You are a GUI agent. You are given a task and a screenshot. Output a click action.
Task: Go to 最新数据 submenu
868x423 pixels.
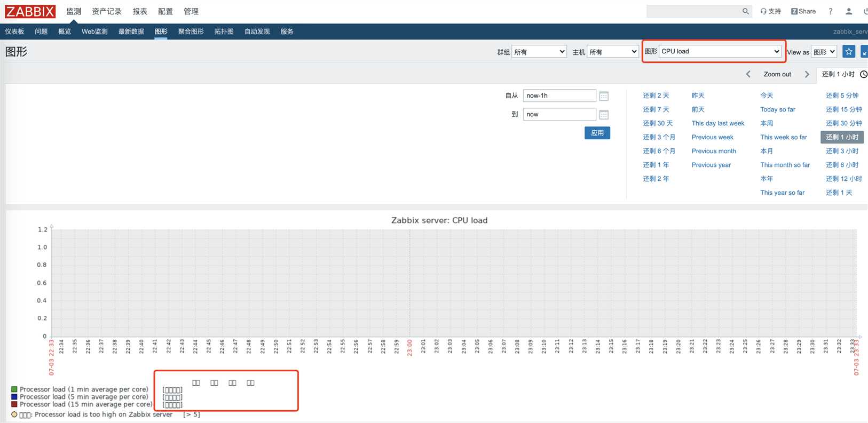pos(131,31)
